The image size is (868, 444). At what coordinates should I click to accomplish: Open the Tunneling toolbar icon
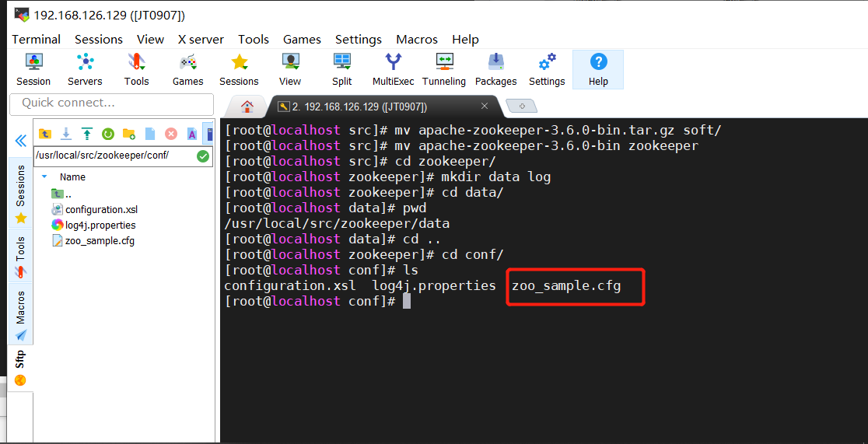click(x=444, y=70)
